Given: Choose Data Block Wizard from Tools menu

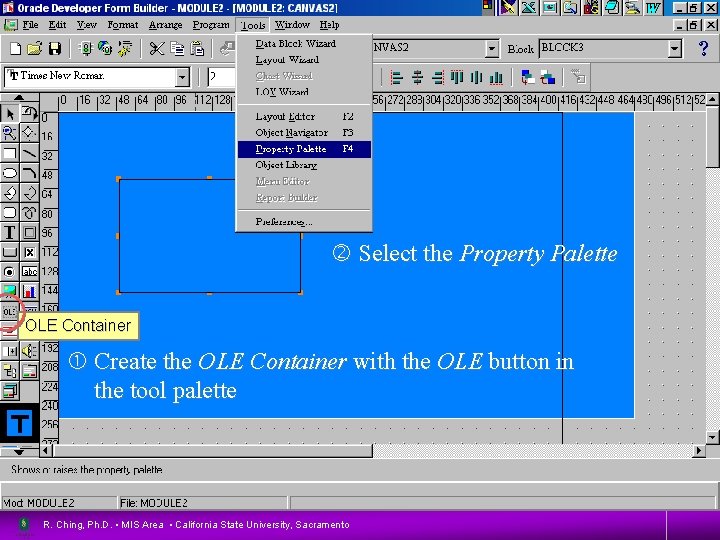Looking at the screenshot, I should click(304, 44).
